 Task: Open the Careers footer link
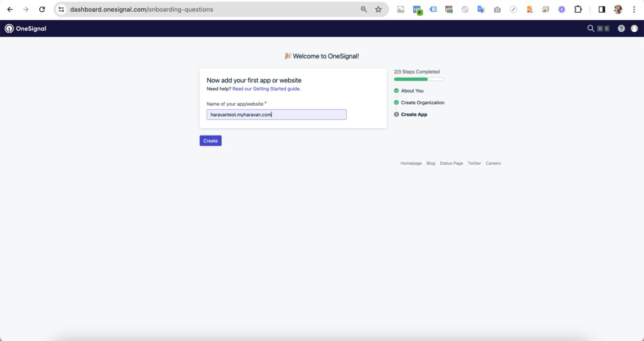[493, 163]
